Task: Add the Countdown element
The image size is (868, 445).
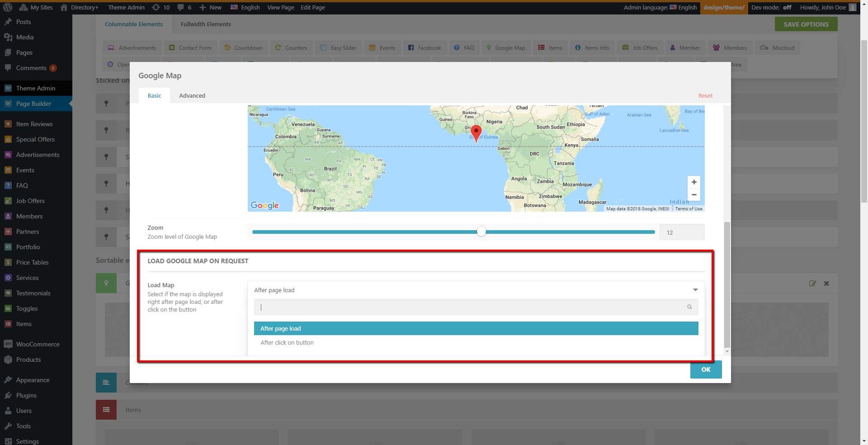Action: (243, 47)
